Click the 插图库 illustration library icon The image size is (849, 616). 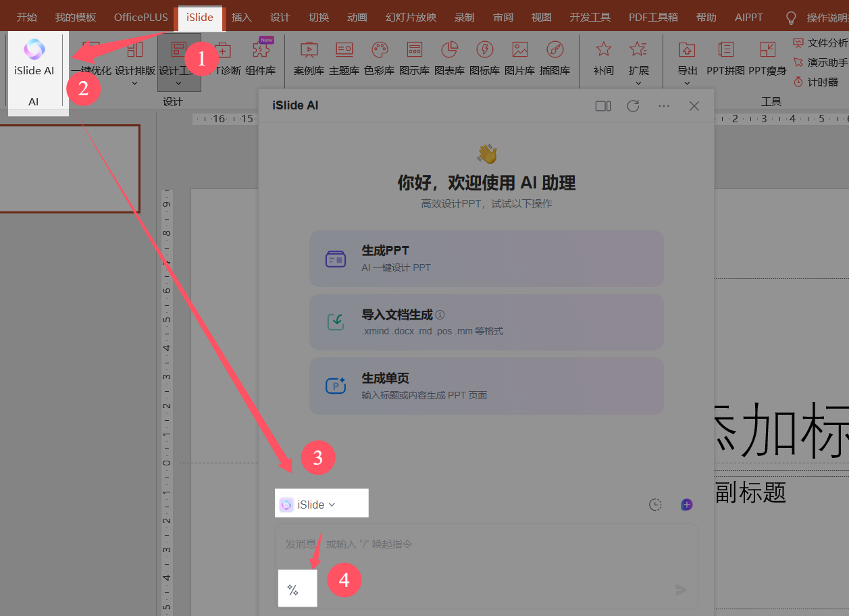click(x=555, y=57)
